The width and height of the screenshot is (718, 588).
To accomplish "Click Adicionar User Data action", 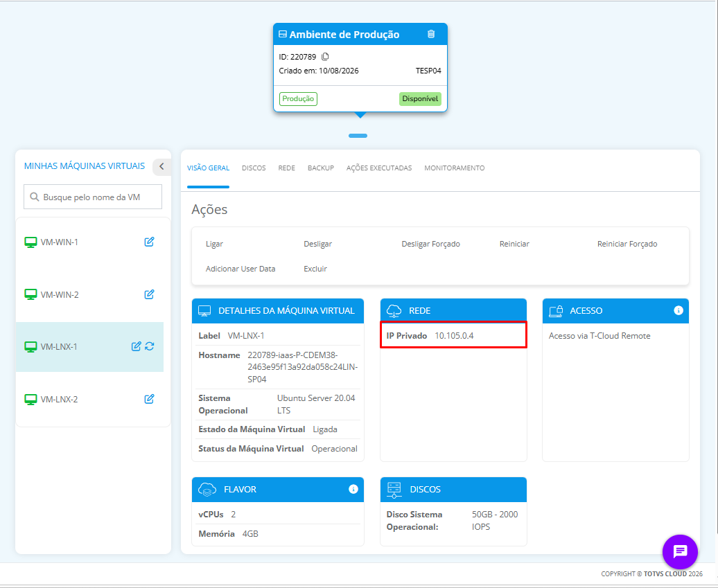I will tap(240, 269).
